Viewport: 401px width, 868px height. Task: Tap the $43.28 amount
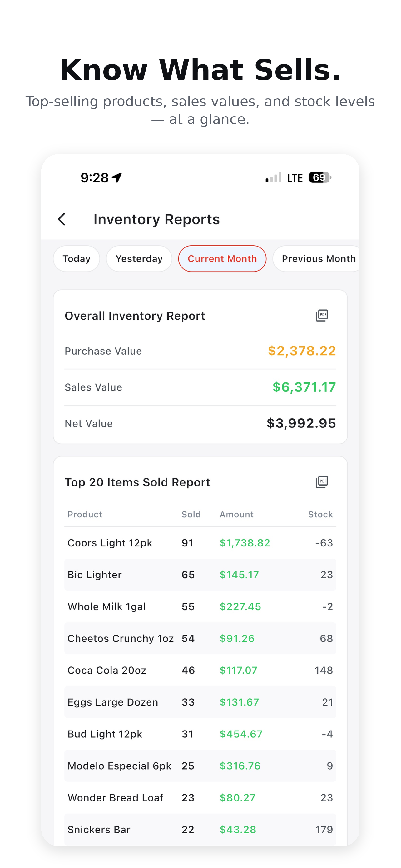[x=238, y=829]
